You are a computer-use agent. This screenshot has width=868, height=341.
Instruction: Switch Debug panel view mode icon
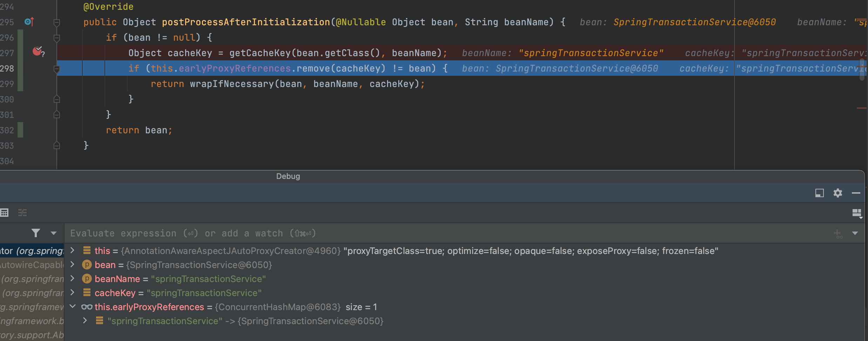point(819,193)
